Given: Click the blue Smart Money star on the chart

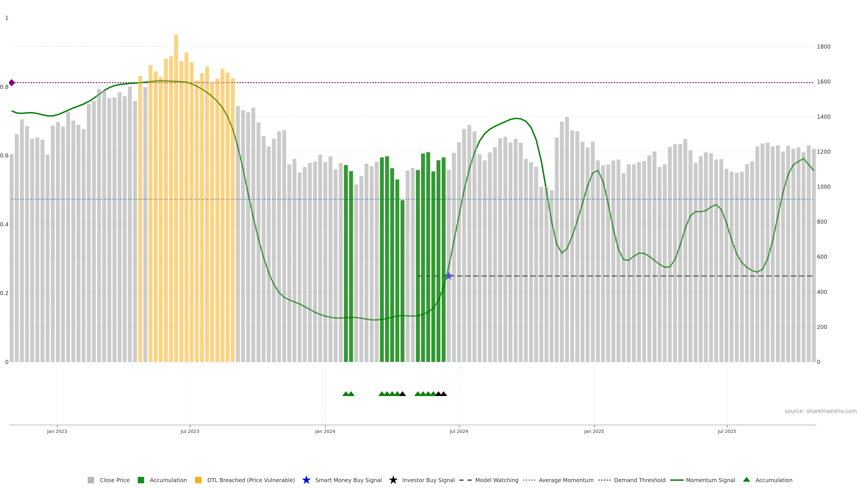Looking at the screenshot, I should [x=448, y=276].
